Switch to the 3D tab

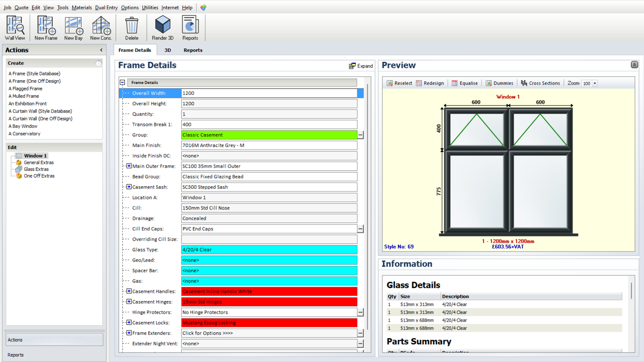pos(168,50)
